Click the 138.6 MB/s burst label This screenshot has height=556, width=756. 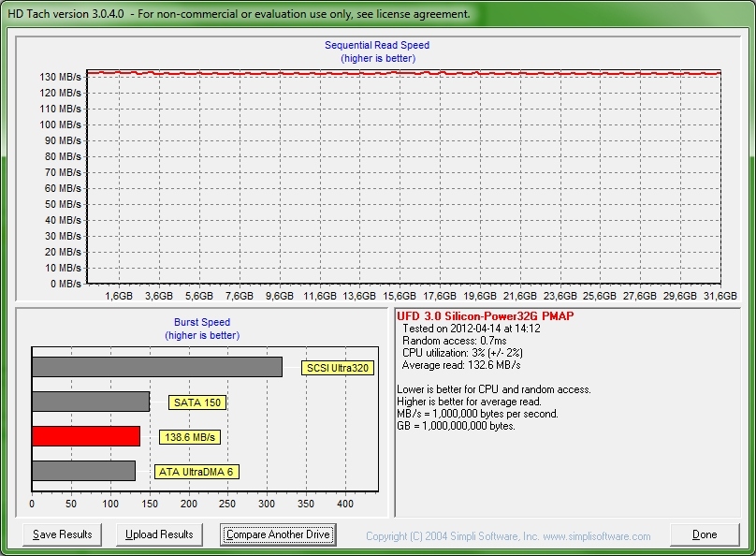click(x=190, y=437)
